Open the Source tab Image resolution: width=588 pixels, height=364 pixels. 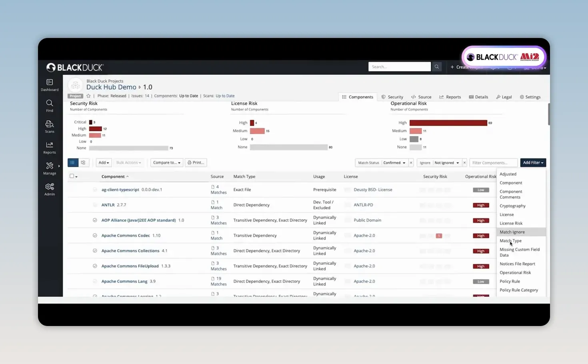pyautogui.click(x=421, y=97)
